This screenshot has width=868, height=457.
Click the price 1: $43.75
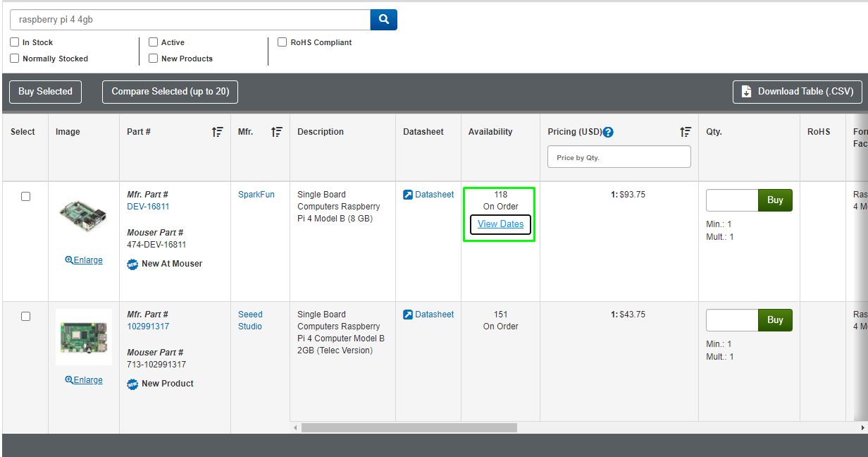pos(628,315)
